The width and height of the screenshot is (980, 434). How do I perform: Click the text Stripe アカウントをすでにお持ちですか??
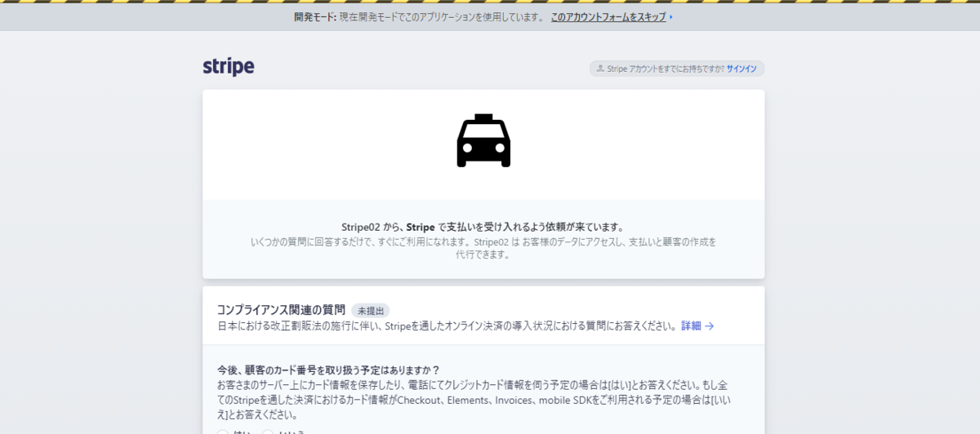click(666, 69)
